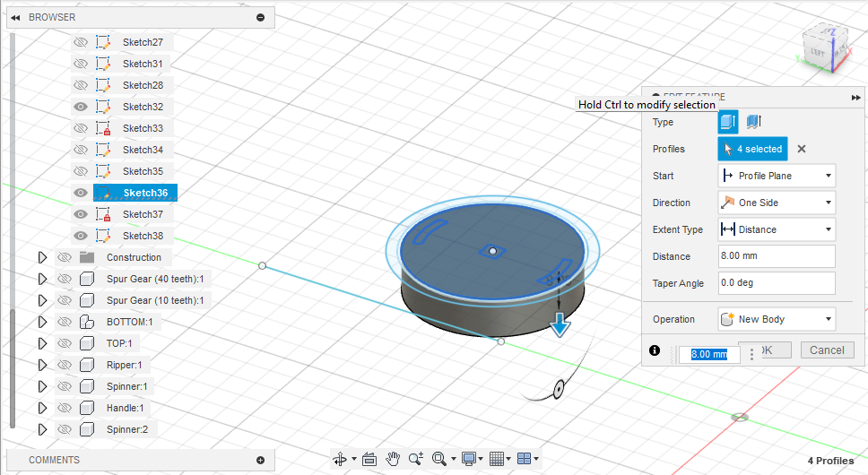Activate the Zoom tool

(416, 459)
